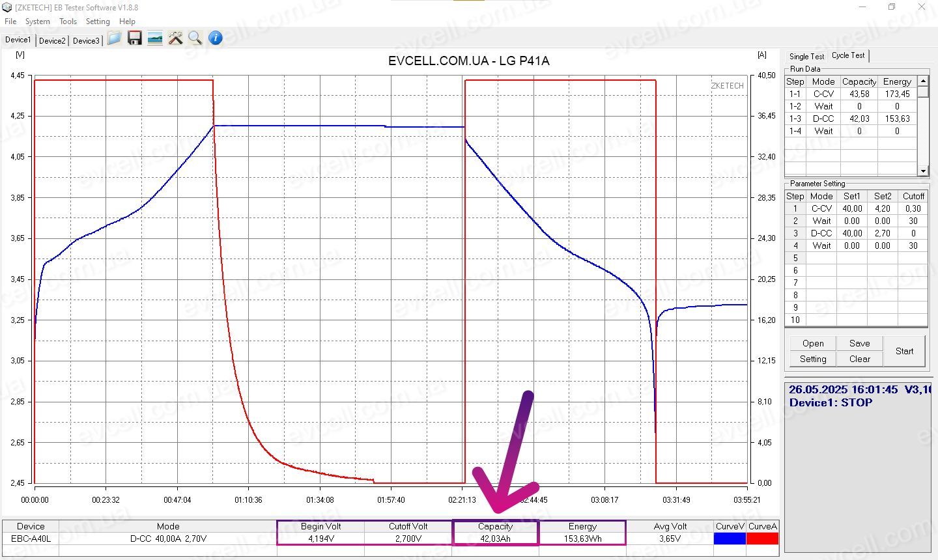Click step 1 Set2 value 4,20
This screenshot has height=560, width=938.
click(883, 208)
